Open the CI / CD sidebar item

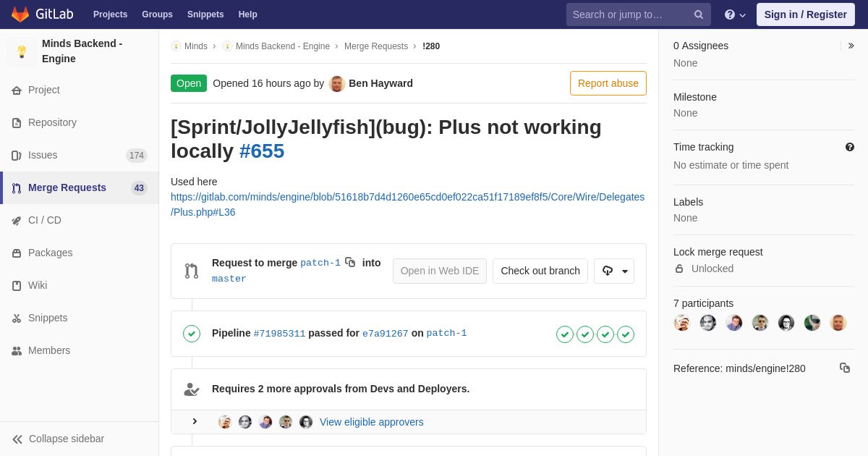[x=80, y=220]
